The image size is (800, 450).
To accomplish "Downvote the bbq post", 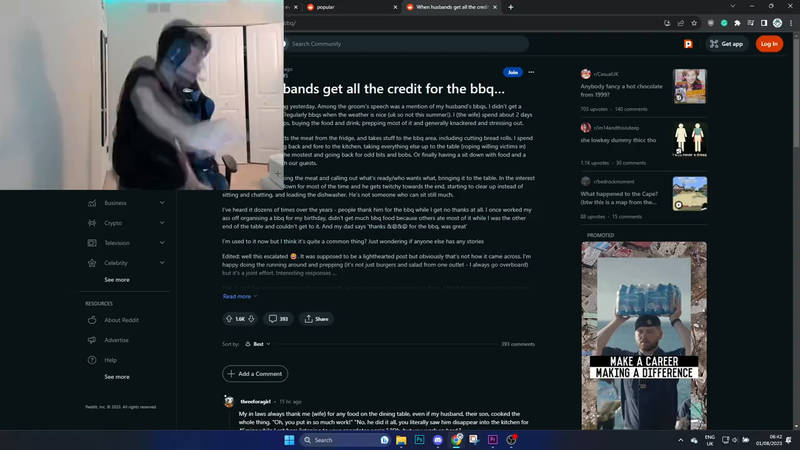I will 252,319.
